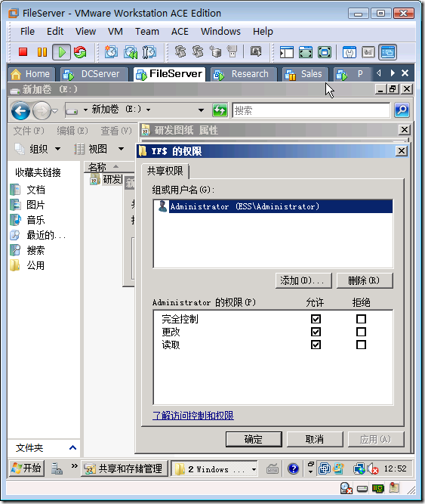Click the Console View toolbar icon
Viewport: 425px width, 504px height.
(x=387, y=52)
